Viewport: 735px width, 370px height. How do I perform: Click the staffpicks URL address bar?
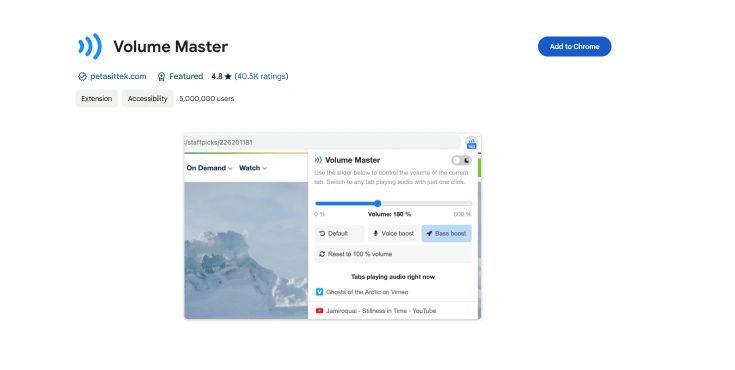(322, 142)
